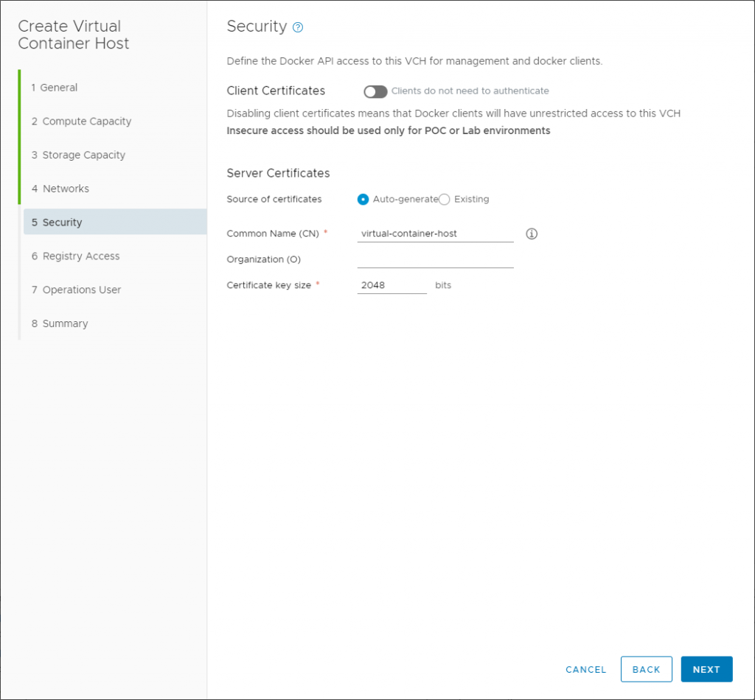Click the info icon beside Common Name
755x700 pixels.
(531, 234)
